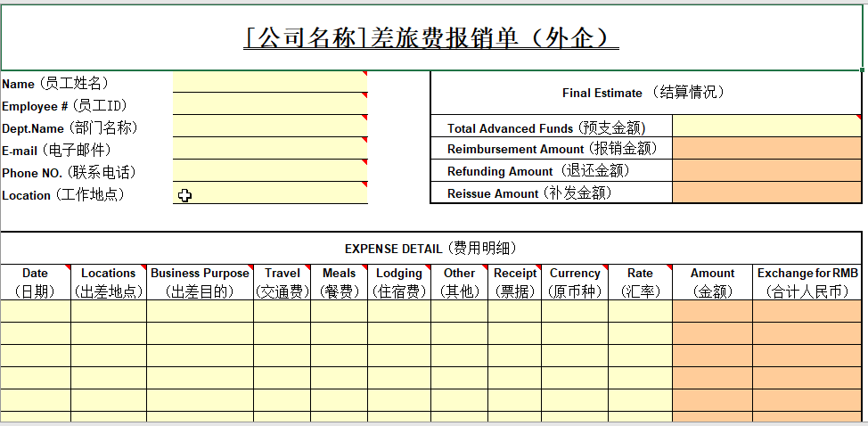Select the Exchange for RMB column header
This screenshot has width=868, height=426.
click(807, 282)
